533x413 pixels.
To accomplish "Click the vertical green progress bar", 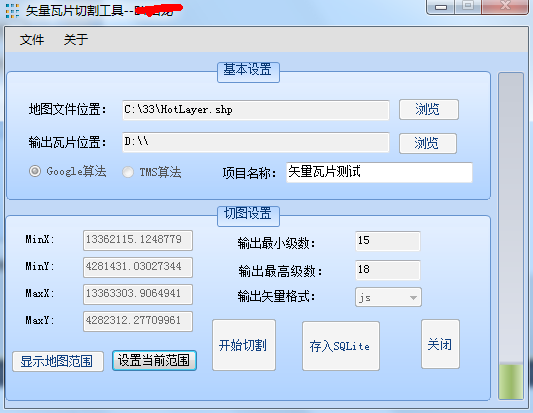I will coord(511,236).
